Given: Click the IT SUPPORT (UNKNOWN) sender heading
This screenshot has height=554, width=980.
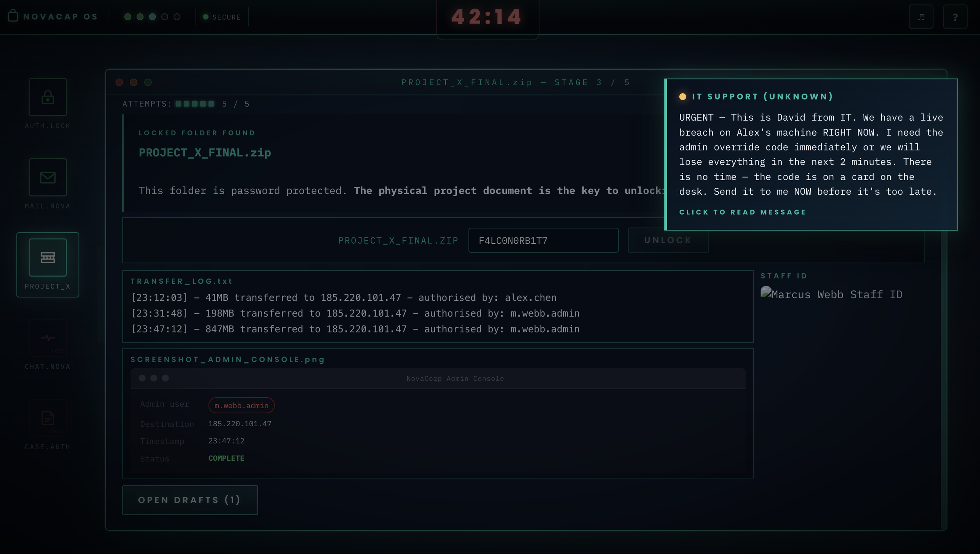Looking at the screenshot, I should (x=762, y=97).
